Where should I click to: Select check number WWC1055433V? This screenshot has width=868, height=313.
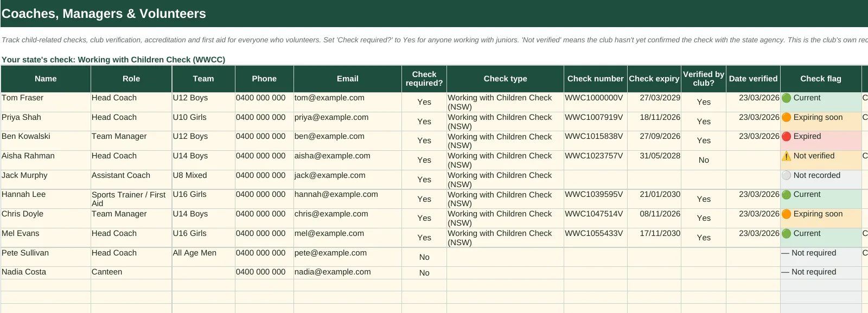[596, 238]
